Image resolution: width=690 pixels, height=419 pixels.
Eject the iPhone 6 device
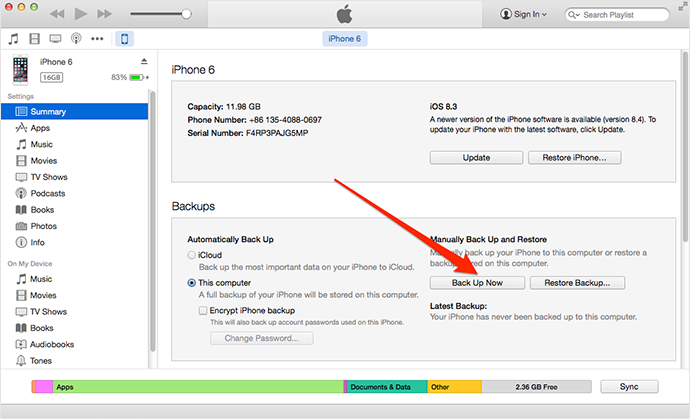[144, 61]
